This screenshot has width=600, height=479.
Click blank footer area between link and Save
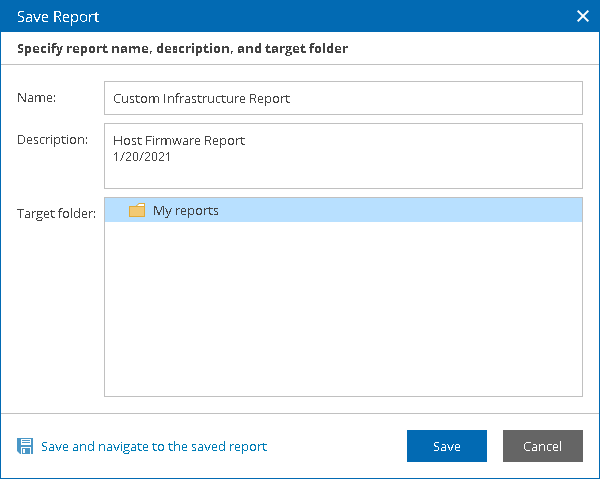336,446
